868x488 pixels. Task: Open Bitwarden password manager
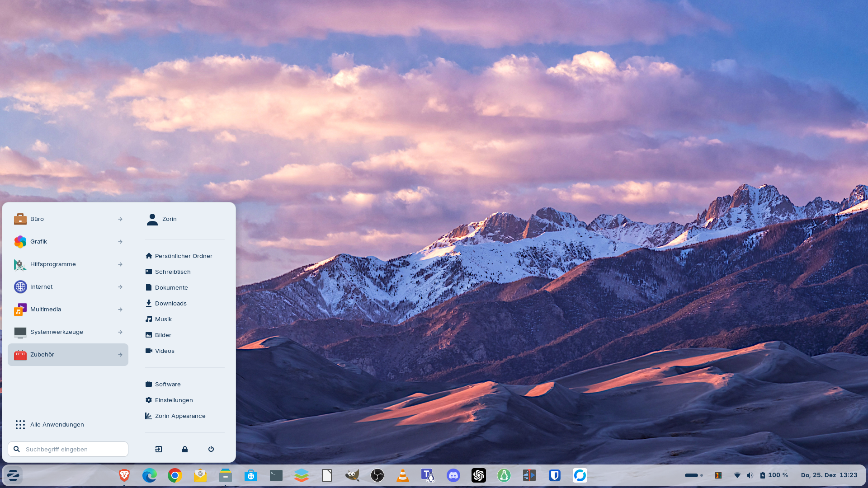(x=555, y=475)
